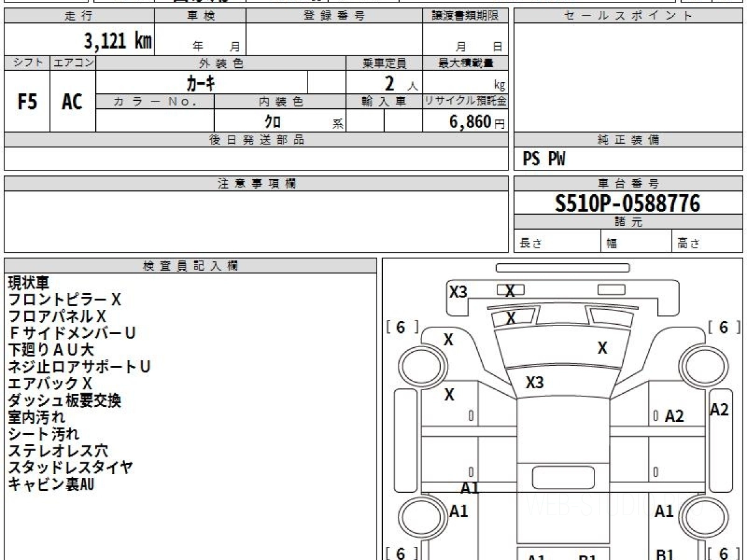The image size is (747, 560).
Task: Select the セールスポイント header
Action: tap(628, 16)
